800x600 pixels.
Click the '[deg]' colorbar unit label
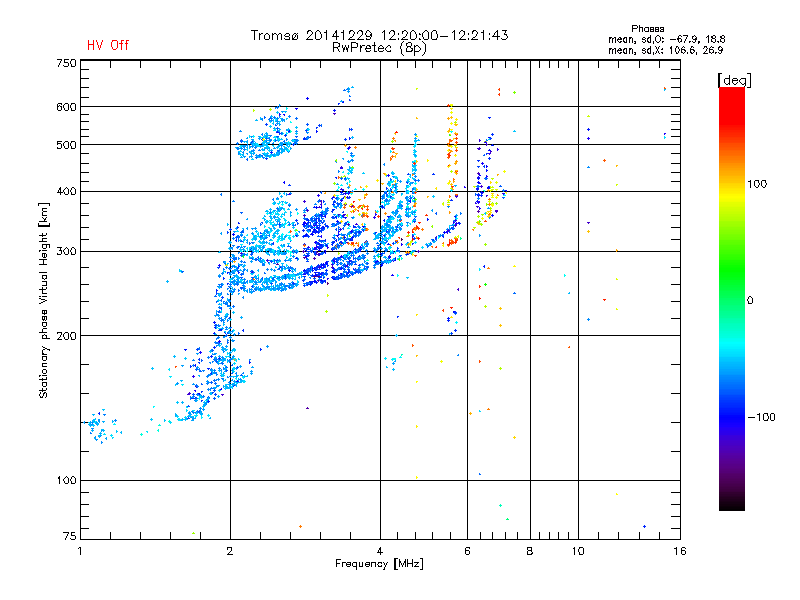pyautogui.click(x=734, y=80)
